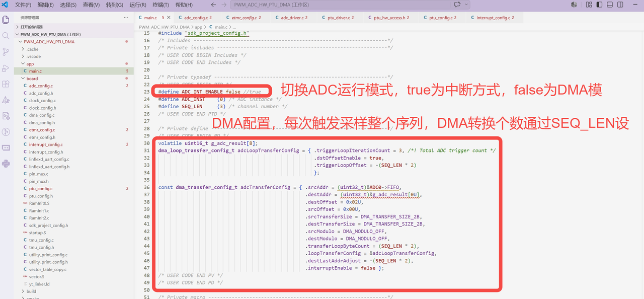Collapse the board folder

point(74,79)
